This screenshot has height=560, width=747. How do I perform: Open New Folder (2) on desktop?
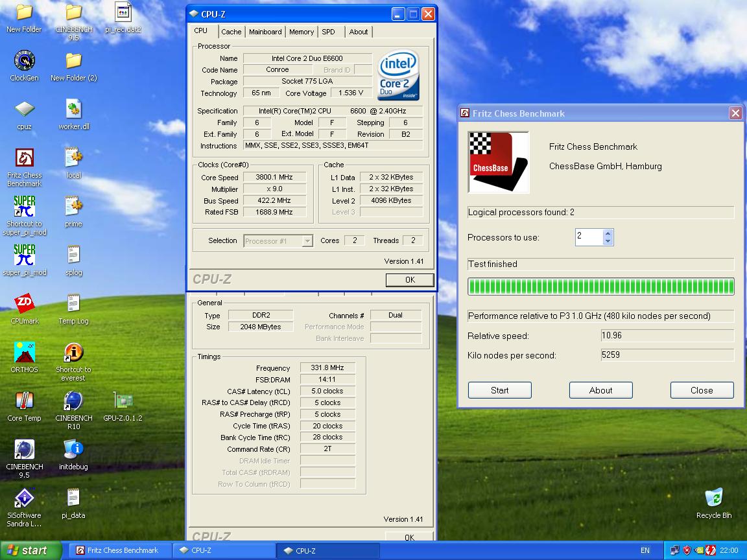tap(73, 66)
